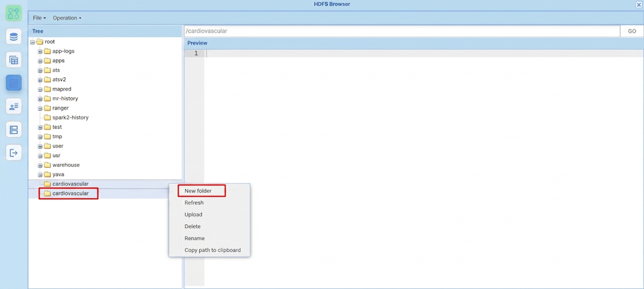Open the File dropdown menu
This screenshot has width=644, height=289.
coord(39,18)
